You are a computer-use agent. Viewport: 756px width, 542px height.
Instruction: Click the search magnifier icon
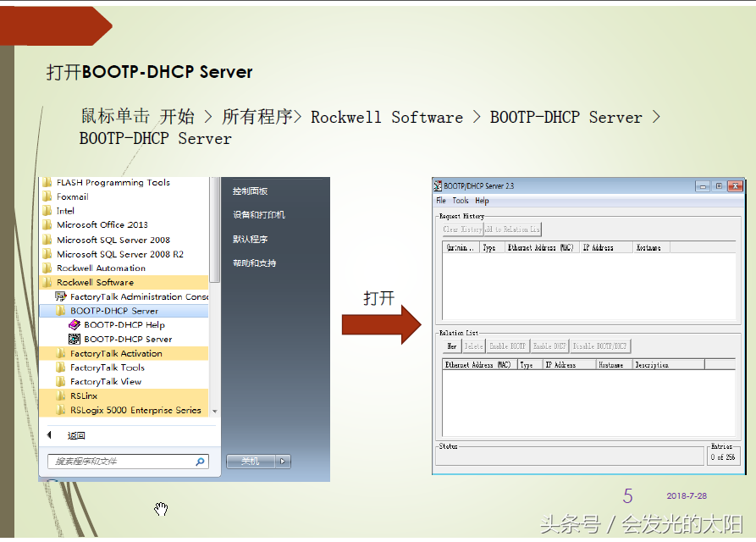[200, 462]
